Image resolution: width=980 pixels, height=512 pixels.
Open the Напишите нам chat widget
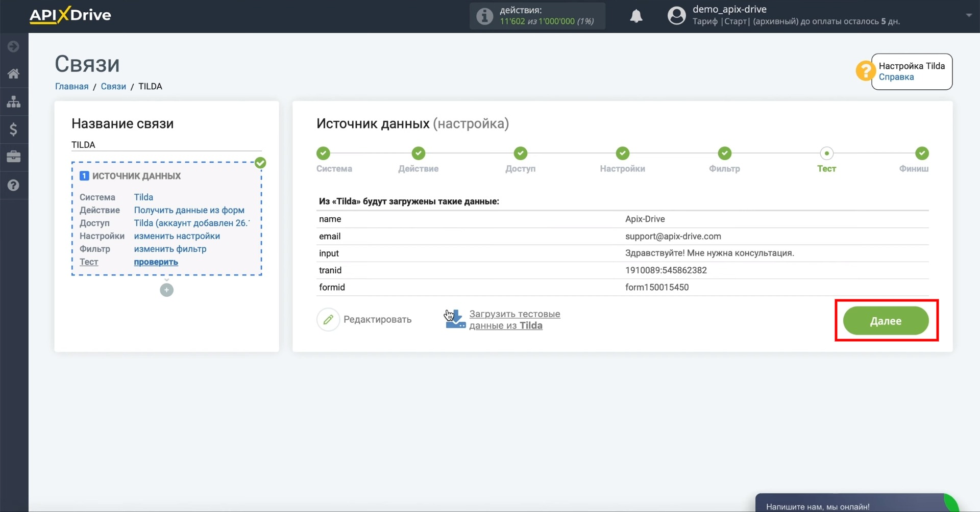pos(857,503)
